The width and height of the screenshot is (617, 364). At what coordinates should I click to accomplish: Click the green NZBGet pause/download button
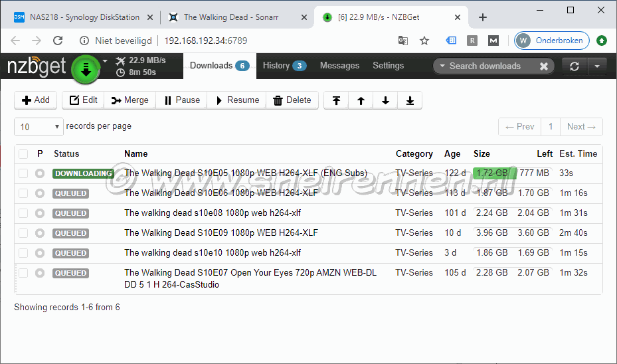86,70
